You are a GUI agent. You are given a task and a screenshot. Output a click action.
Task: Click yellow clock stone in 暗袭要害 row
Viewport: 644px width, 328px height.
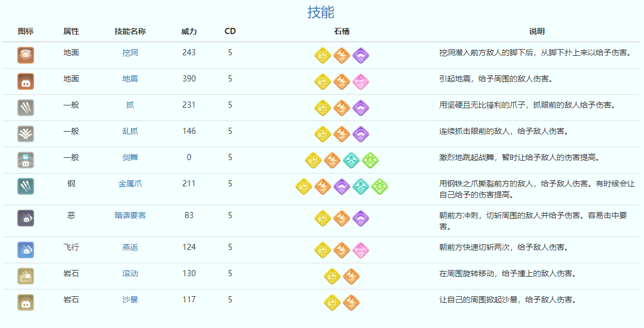pyautogui.click(x=323, y=219)
